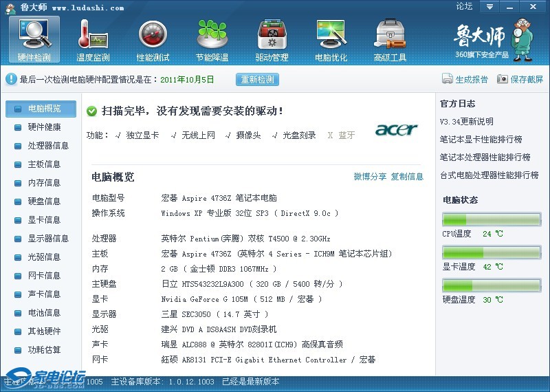This screenshot has width=550, height=392.
Task: Click the acer brand logo
Action: [x=396, y=130]
